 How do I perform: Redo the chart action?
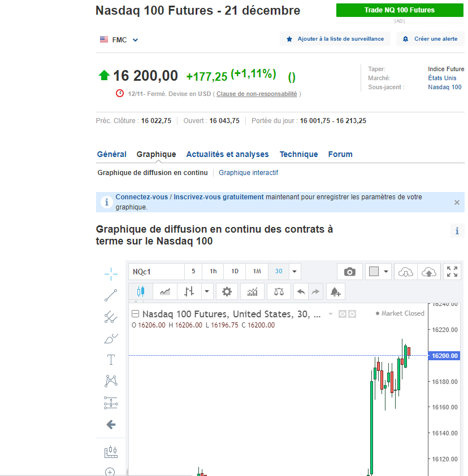pyautogui.click(x=316, y=292)
